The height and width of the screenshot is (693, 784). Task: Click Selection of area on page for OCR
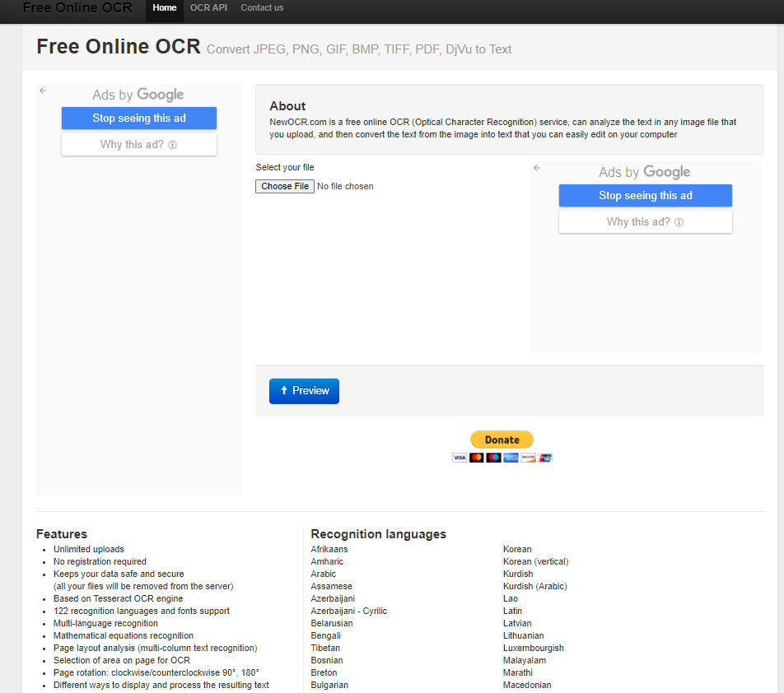(122, 661)
